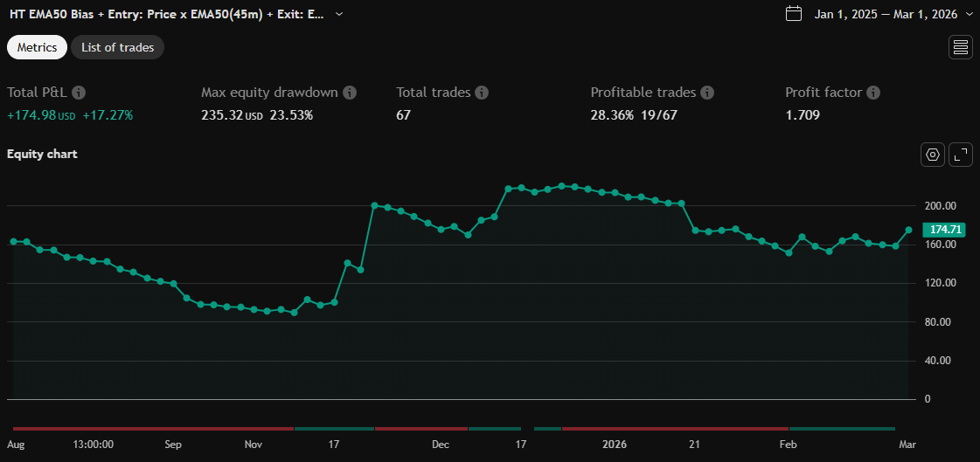Viewport: 980px width, 462px height.
Task: Click the last green segment on bottom timeline
Action: coord(842,429)
